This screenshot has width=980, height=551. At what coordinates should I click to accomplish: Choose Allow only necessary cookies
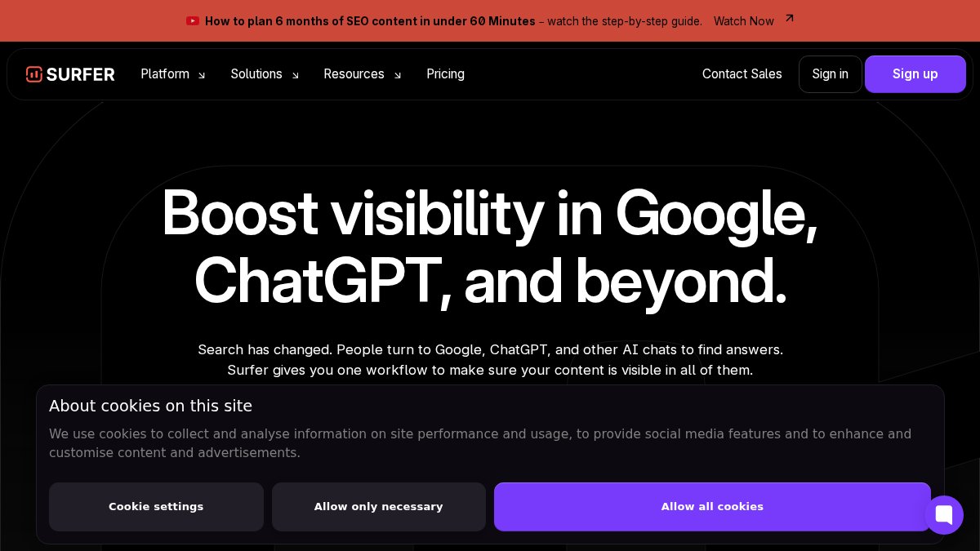(378, 507)
